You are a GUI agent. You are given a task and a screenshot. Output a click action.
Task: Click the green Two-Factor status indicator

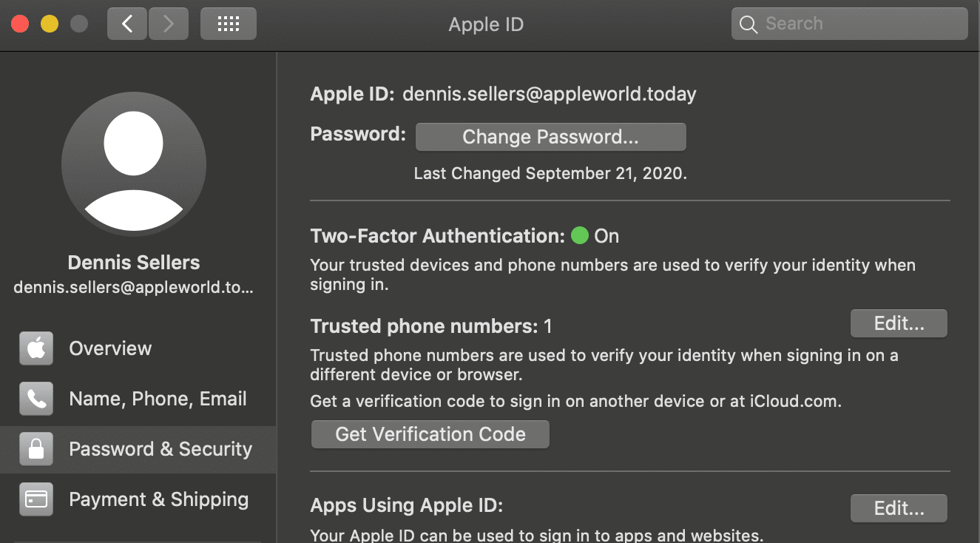click(580, 236)
